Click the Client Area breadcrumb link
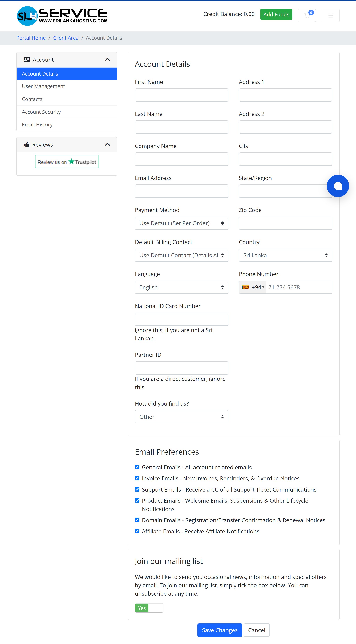356x644 pixels. pos(66,38)
